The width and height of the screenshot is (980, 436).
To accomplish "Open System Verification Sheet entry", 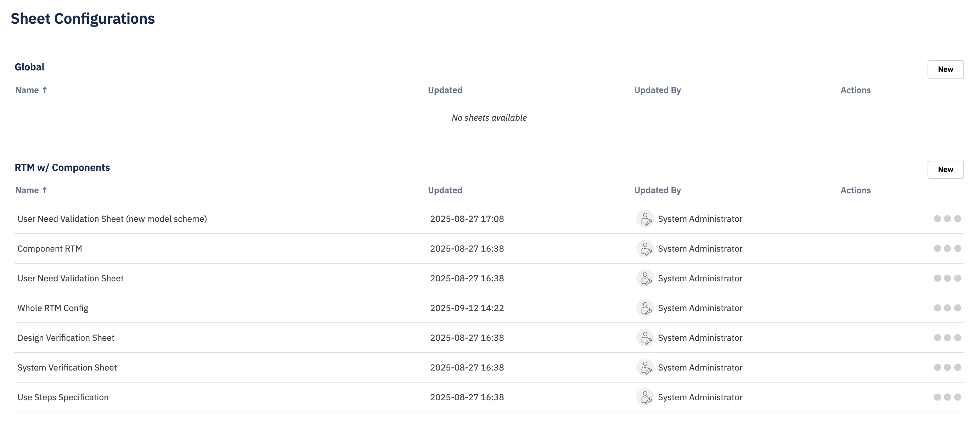I will point(67,368).
